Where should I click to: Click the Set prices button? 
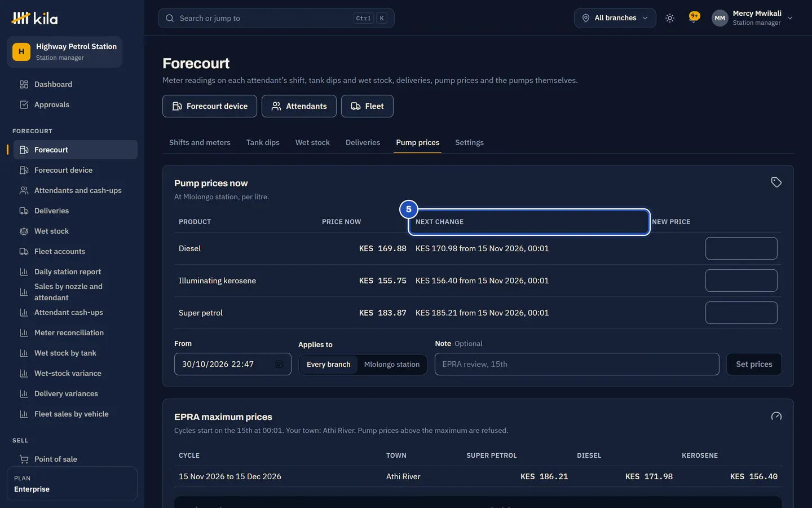click(x=754, y=364)
